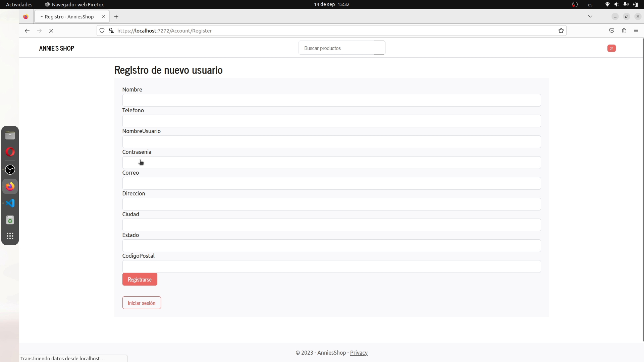The image size is (644, 362).
Task: Click into the NombreUsuario field
Action: [x=331, y=142]
